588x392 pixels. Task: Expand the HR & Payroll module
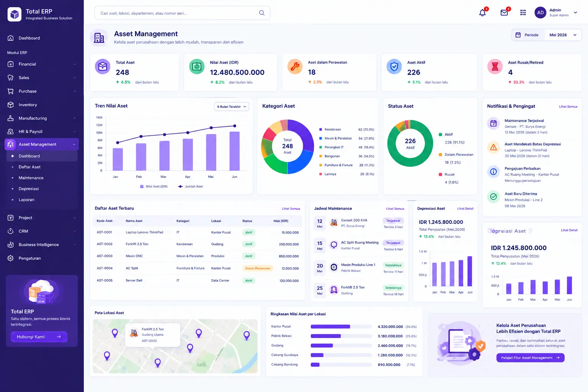(x=42, y=132)
